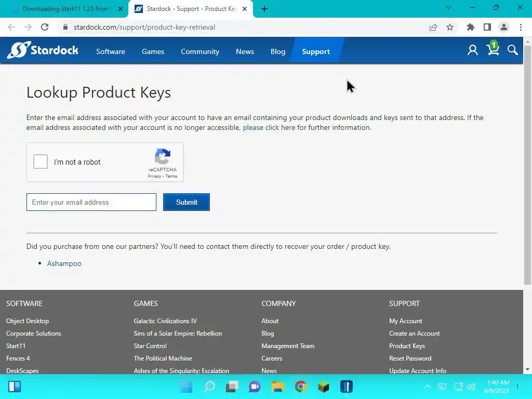Check the I'm not a robot box
The height and width of the screenshot is (399, 532).
41,162
